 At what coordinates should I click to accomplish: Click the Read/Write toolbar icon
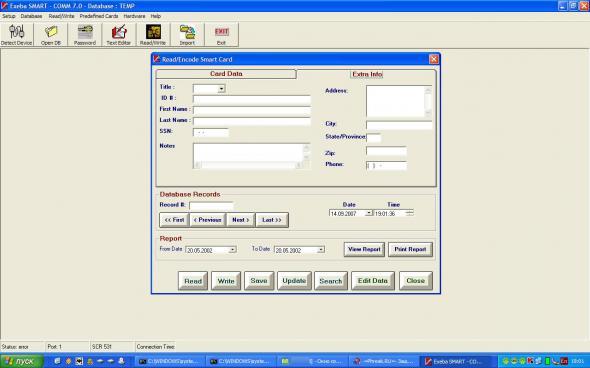(x=153, y=35)
